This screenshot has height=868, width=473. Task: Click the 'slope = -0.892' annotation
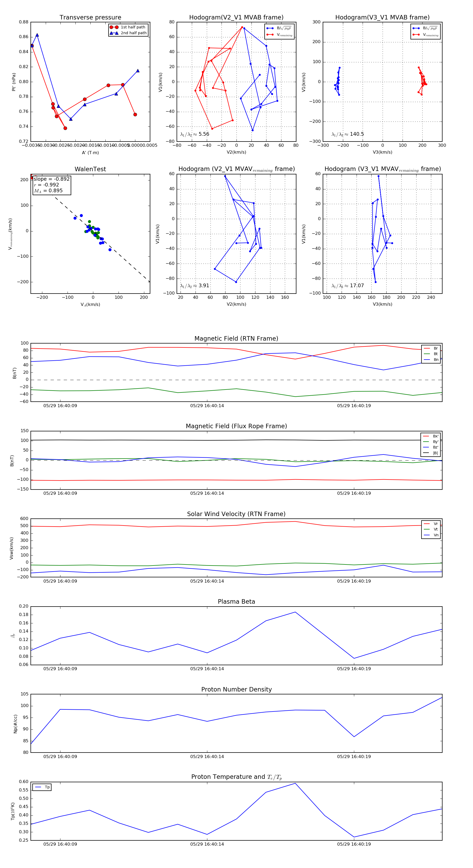coord(52,179)
